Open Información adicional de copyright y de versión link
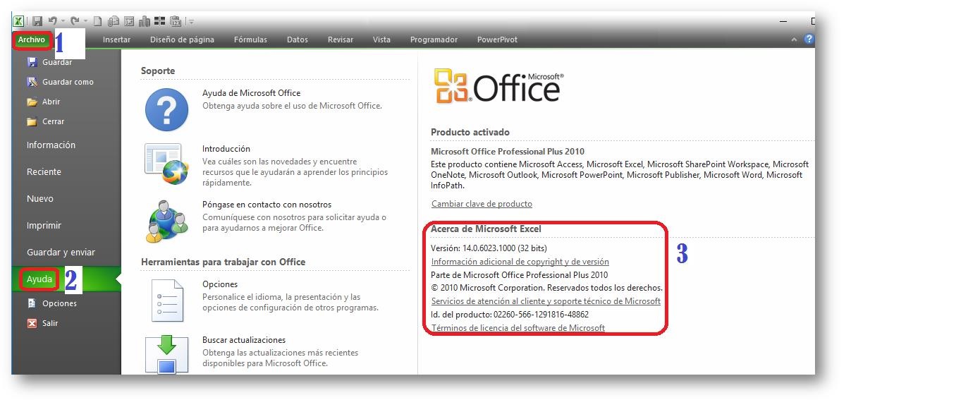This screenshot has height=400, width=980. [x=520, y=262]
